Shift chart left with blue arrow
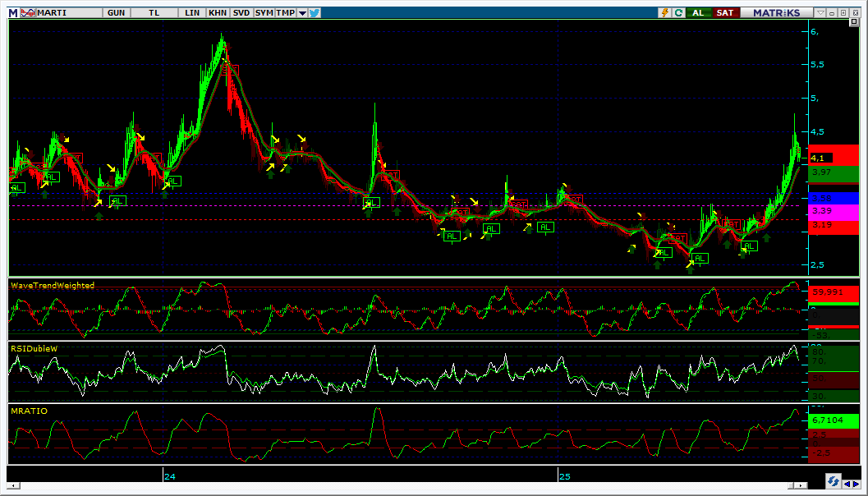The image size is (868, 496). point(847,485)
